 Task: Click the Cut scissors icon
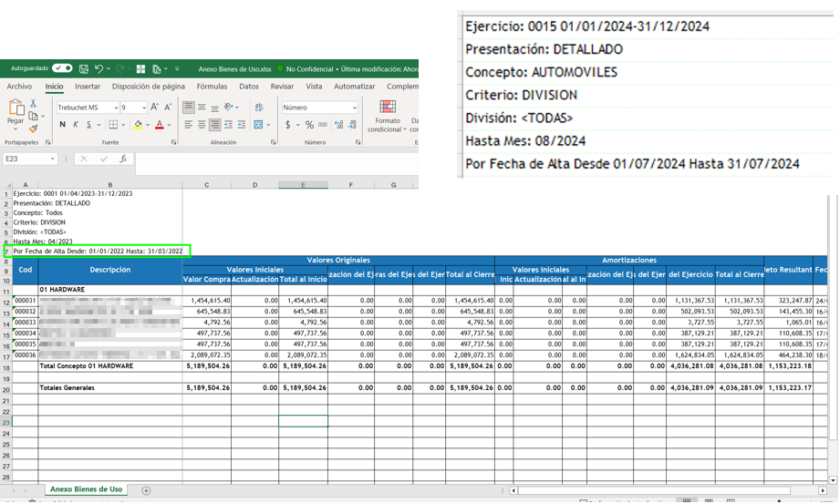pyautogui.click(x=34, y=104)
